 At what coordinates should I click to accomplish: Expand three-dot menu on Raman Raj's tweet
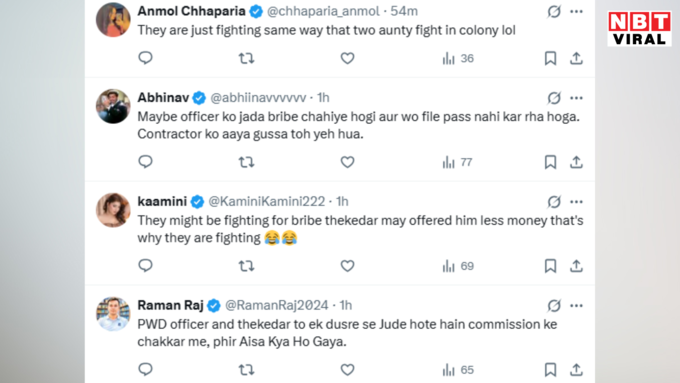tap(576, 306)
